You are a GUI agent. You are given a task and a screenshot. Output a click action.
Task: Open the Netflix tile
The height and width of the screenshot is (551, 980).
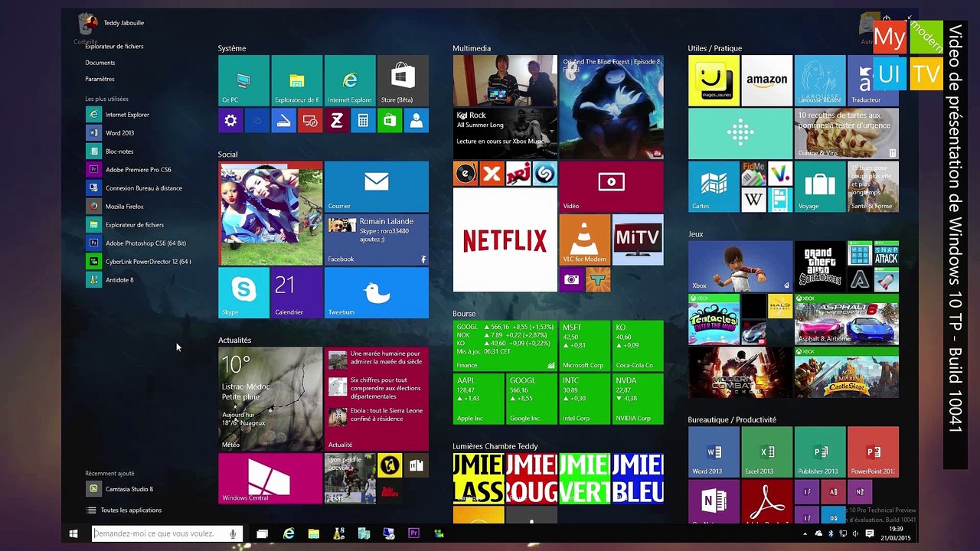click(x=505, y=240)
